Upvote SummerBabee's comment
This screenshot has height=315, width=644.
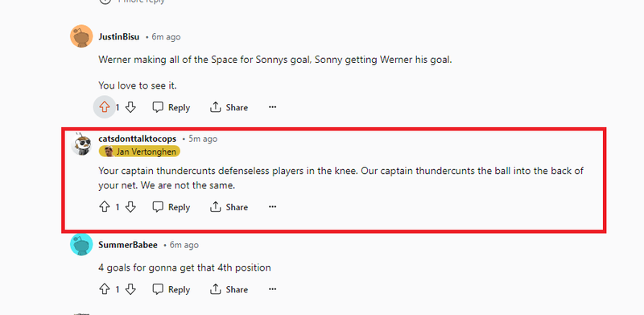105,289
